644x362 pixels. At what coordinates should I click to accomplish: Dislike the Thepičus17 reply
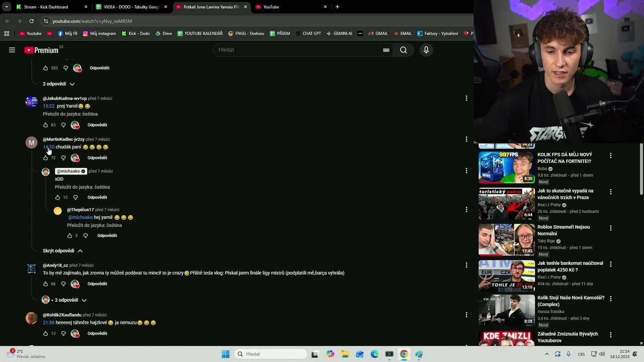tap(86, 235)
